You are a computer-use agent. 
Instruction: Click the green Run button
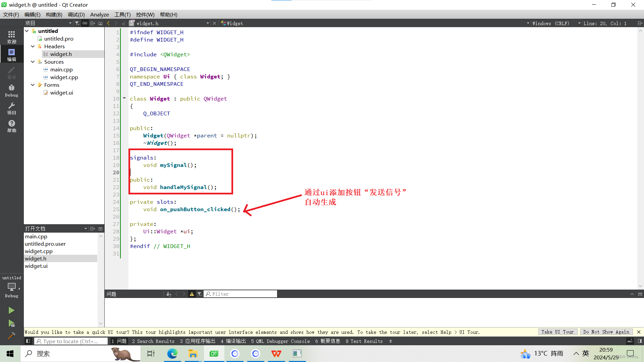pos(11,310)
